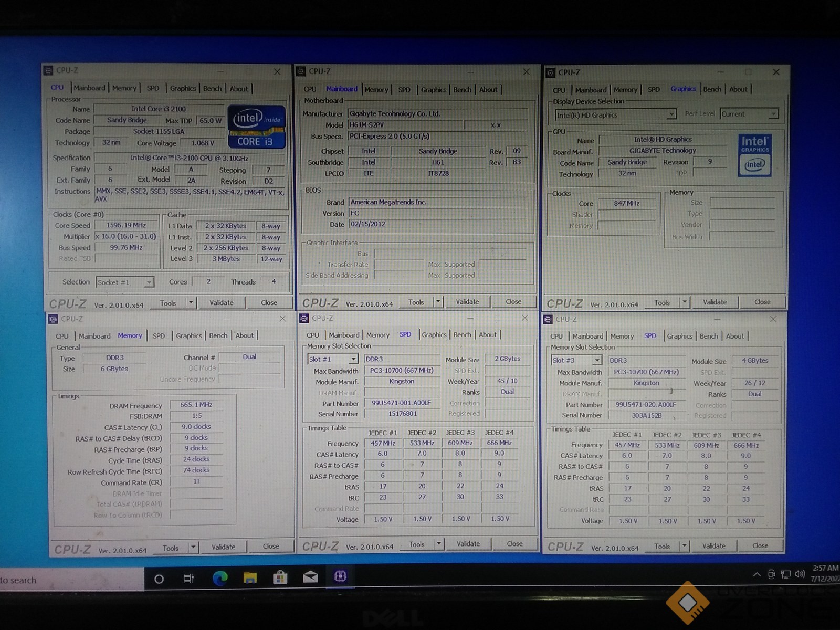Click the taskbar search box
The image size is (840, 630).
(72, 580)
